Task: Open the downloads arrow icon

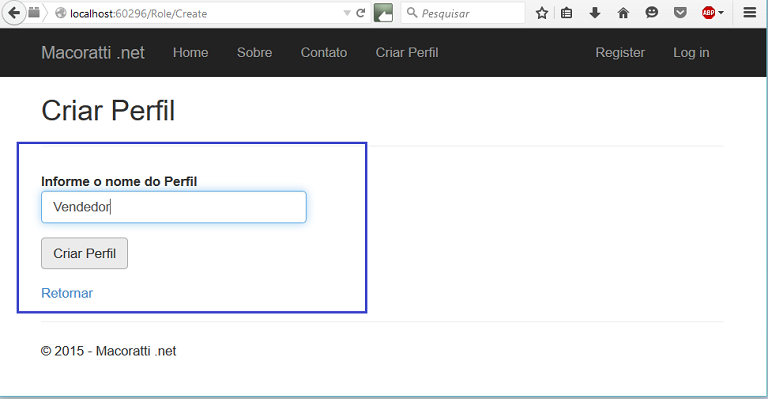Action: [595, 13]
